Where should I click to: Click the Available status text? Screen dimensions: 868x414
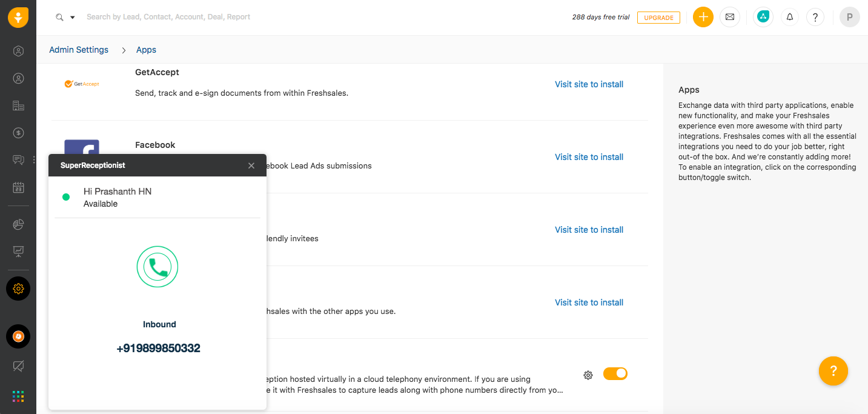click(101, 204)
